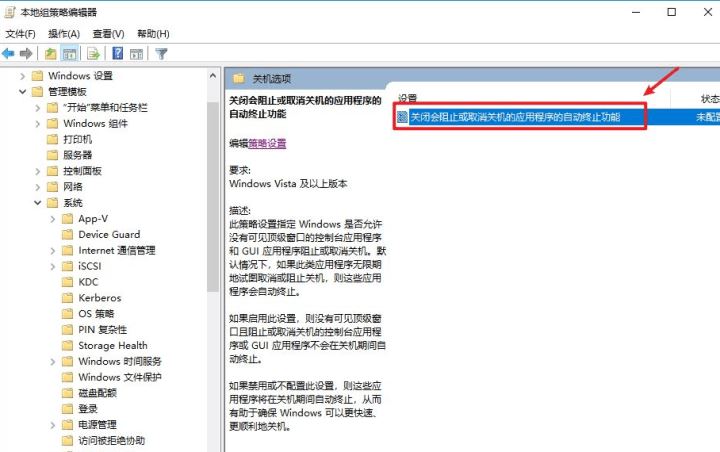Click the 未配置 status cell
Viewport: 720px width, 452px height.
(x=708, y=117)
